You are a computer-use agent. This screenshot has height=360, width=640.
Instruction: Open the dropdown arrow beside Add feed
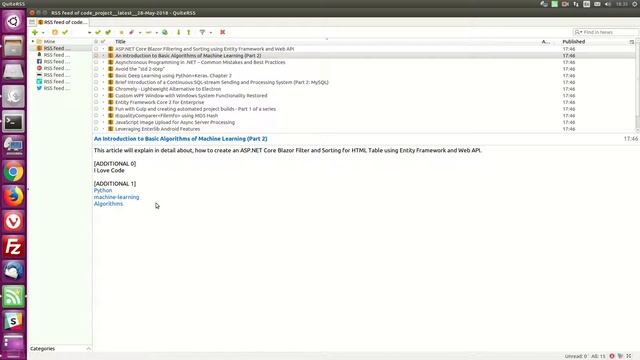(x=43, y=33)
